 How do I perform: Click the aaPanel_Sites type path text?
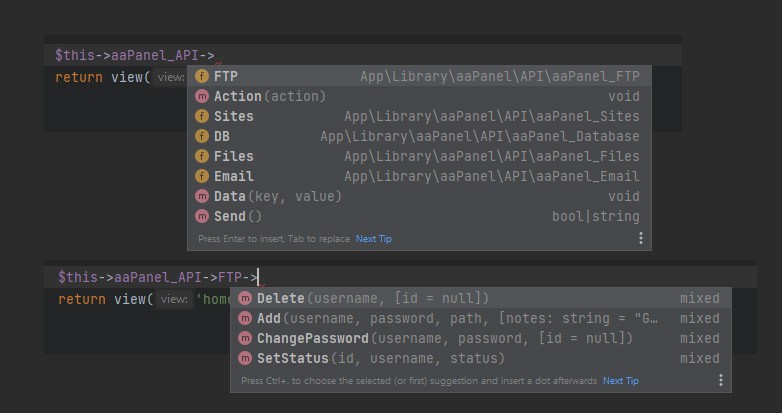pyautogui.click(x=492, y=116)
